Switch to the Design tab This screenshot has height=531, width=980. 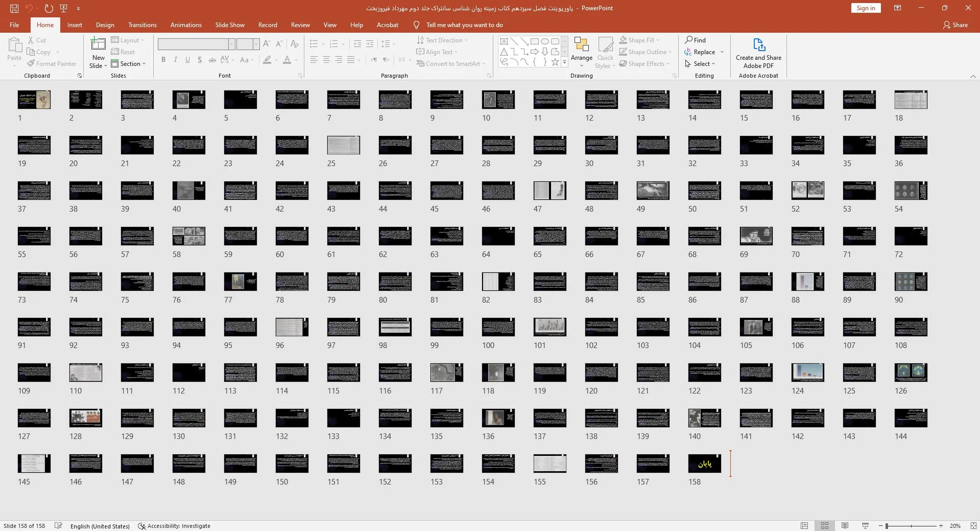point(105,25)
